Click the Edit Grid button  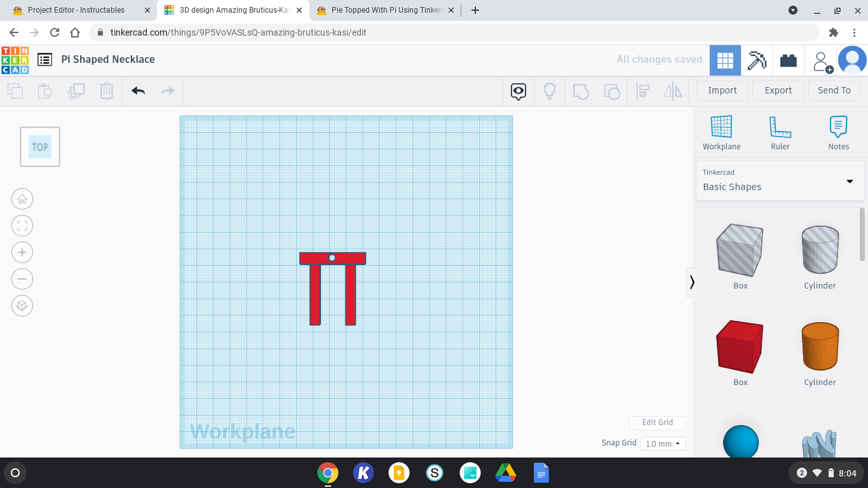[x=657, y=423]
